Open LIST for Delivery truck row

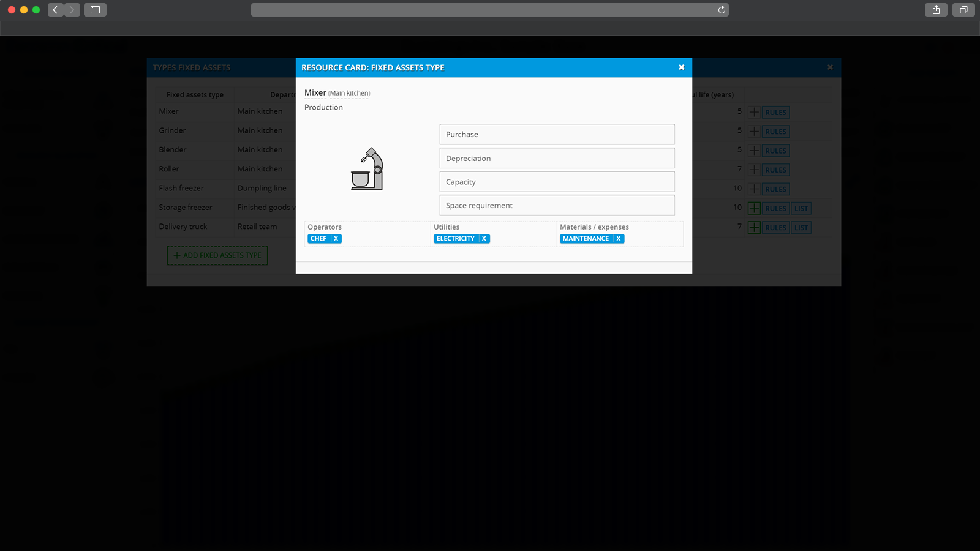coord(801,228)
